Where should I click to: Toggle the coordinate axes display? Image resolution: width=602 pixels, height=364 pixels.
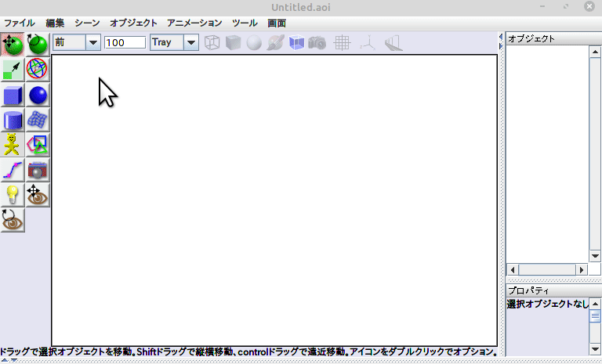(368, 42)
